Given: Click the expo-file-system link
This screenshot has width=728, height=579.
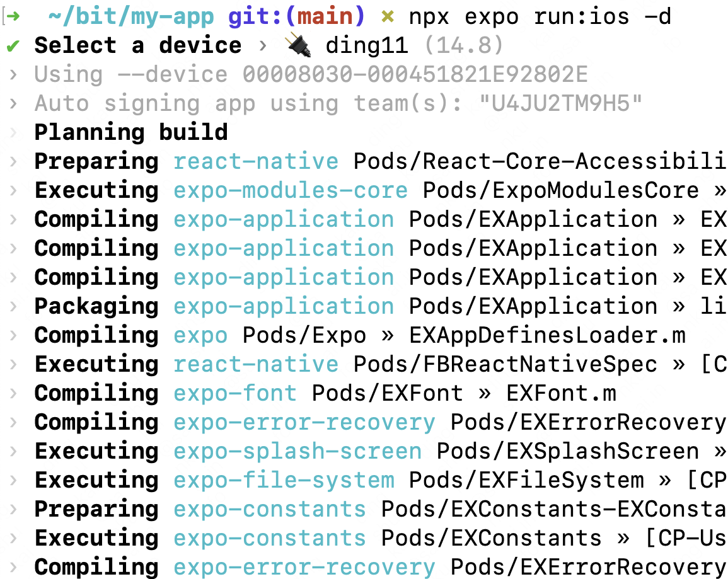Looking at the screenshot, I should pos(284,480).
